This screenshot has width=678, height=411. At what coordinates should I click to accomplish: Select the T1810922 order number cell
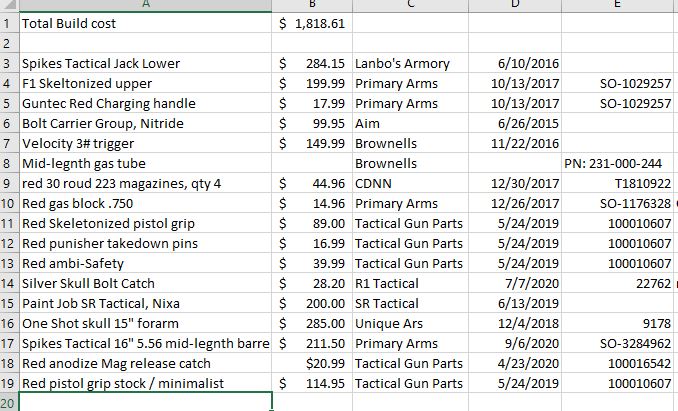(619, 183)
